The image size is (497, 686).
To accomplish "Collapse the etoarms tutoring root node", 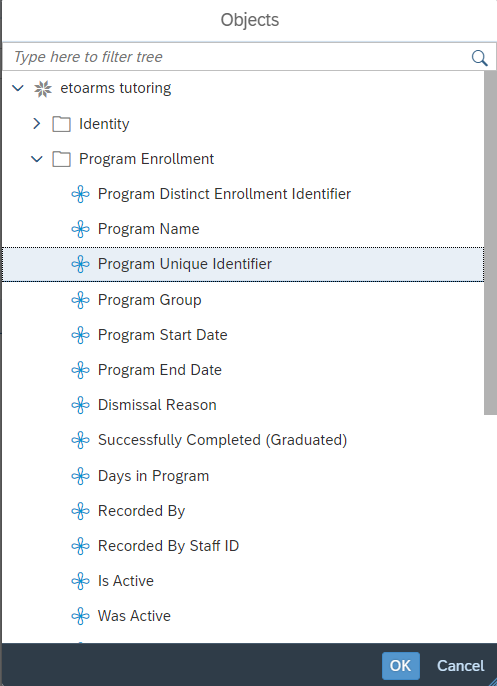I will pos(18,88).
